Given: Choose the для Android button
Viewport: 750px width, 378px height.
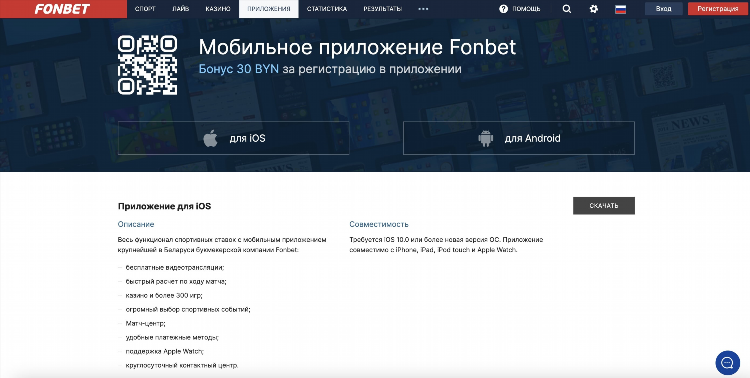Looking at the screenshot, I should click(x=519, y=138).
